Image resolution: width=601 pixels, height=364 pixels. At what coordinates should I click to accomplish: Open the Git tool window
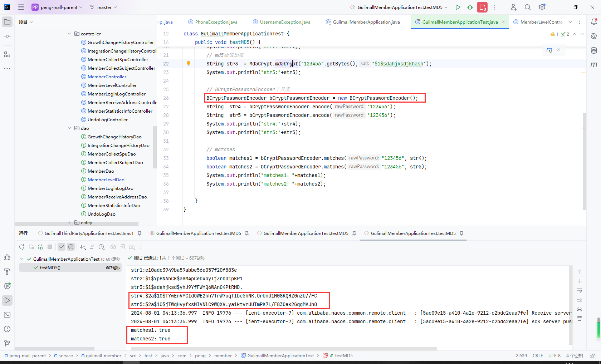(x=7, y=343)
